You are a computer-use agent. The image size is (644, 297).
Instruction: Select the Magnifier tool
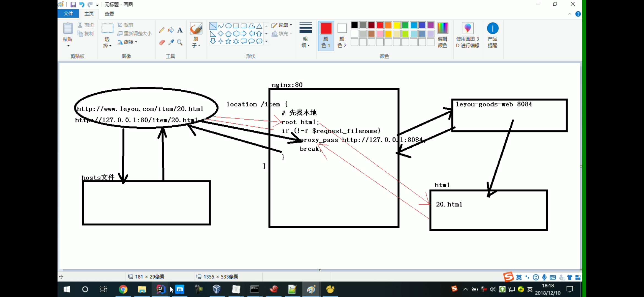point(180,42)
